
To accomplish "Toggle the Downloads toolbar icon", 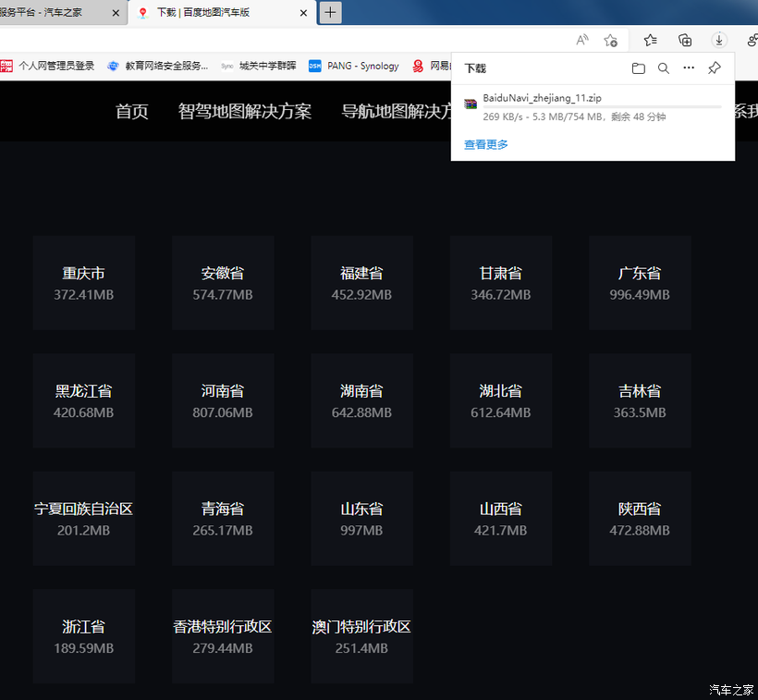I will (x=719, y=40).
